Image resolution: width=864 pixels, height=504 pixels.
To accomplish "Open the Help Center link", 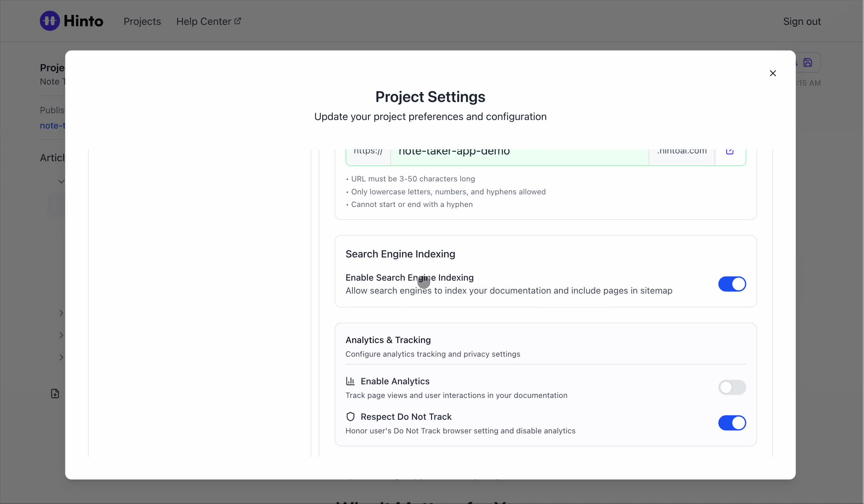I will (204, 21).
